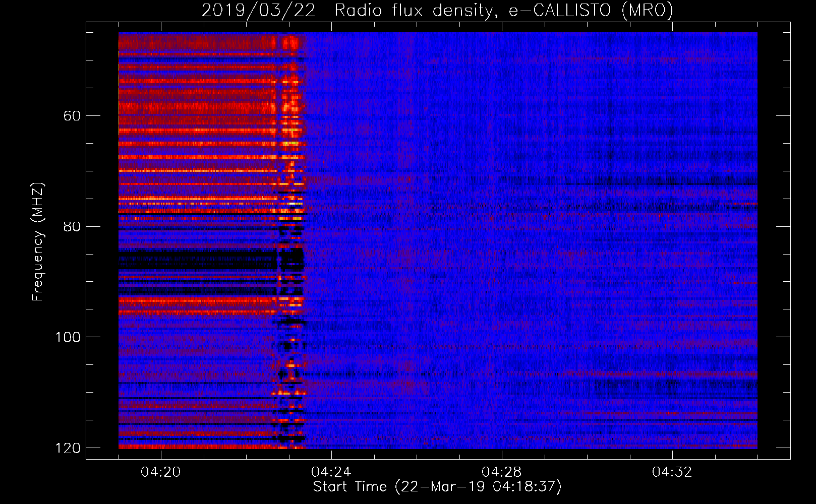Click the 60 frequency tick label

[x=72, y=116]
